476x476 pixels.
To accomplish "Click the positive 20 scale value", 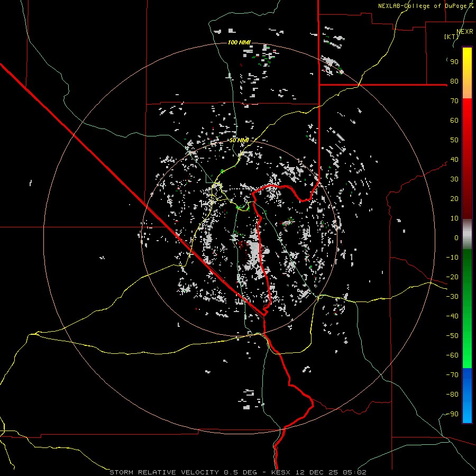I will pos(454,199).
